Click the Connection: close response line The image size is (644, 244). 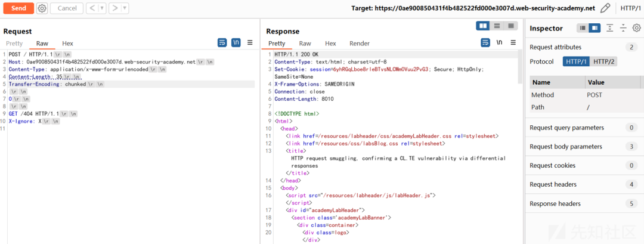coord(299,92)
